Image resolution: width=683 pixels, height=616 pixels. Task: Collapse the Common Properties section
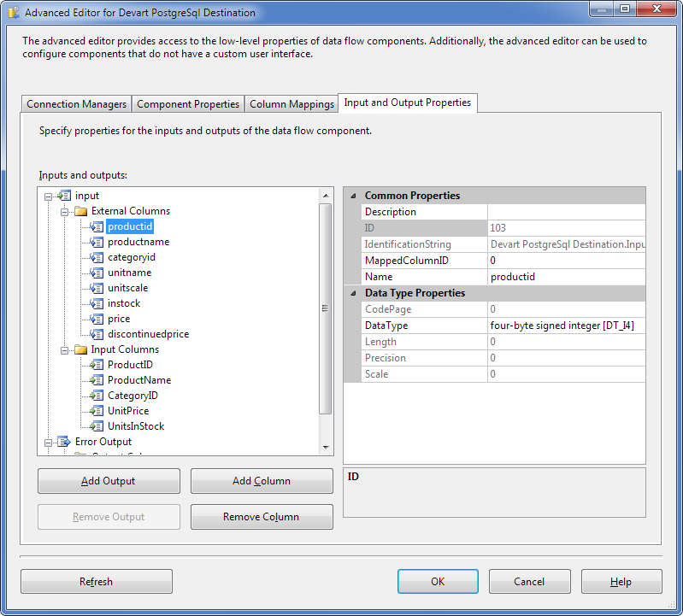click(x=353, y=196)
